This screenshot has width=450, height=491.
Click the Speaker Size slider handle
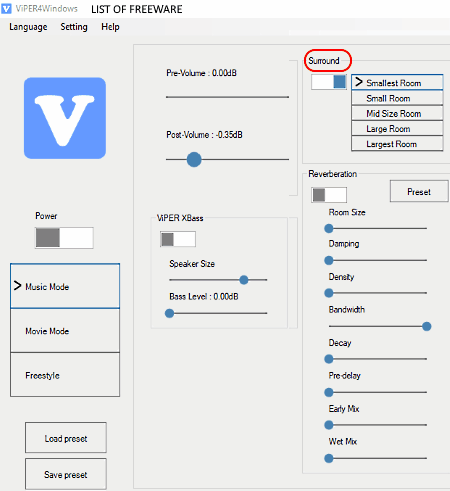244,280
